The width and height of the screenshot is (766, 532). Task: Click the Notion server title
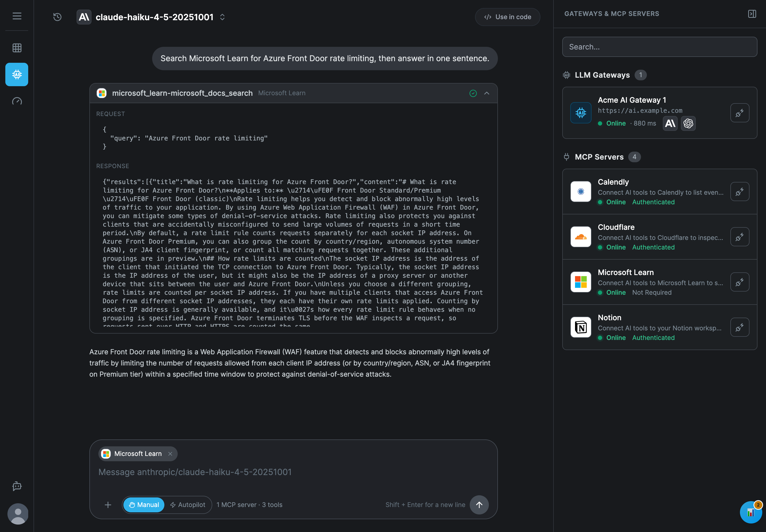pos(609,317)
